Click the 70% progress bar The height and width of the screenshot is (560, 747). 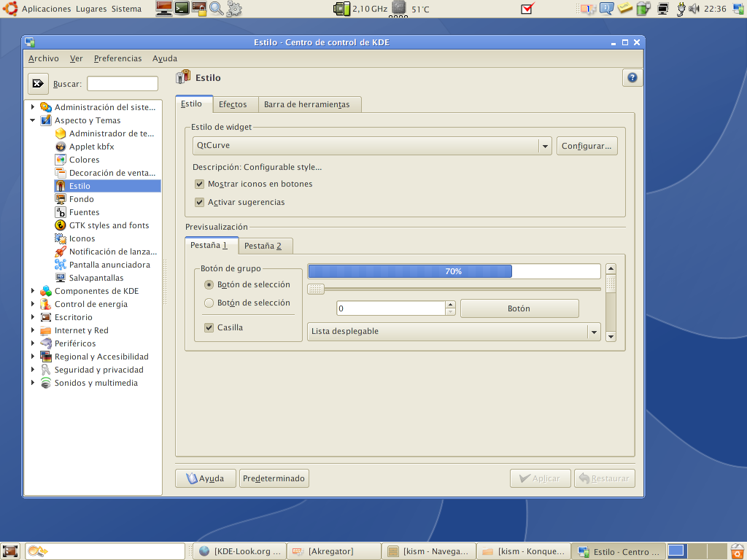point(454,271)
